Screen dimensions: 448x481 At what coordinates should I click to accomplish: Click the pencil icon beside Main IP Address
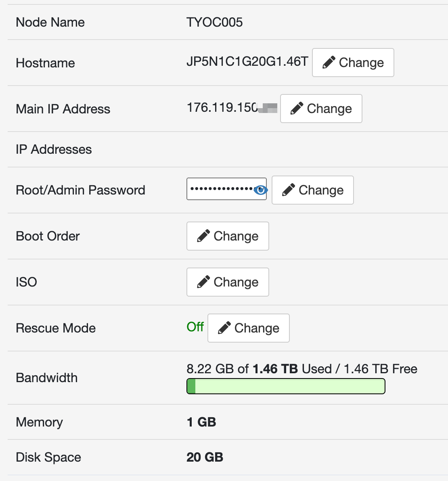click(x=297, y=109)
